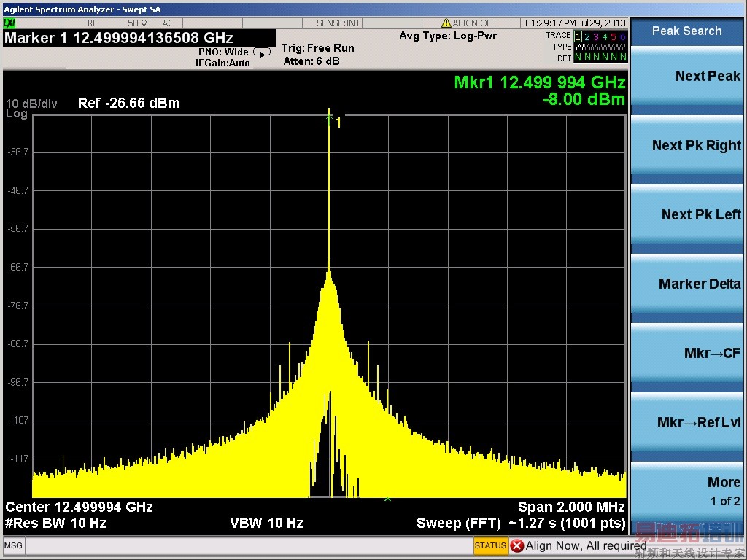Open More softkeys page 1 of 2
Image resolution: width=747 pixels, height=560 pixels.
[x=686, y=490]
